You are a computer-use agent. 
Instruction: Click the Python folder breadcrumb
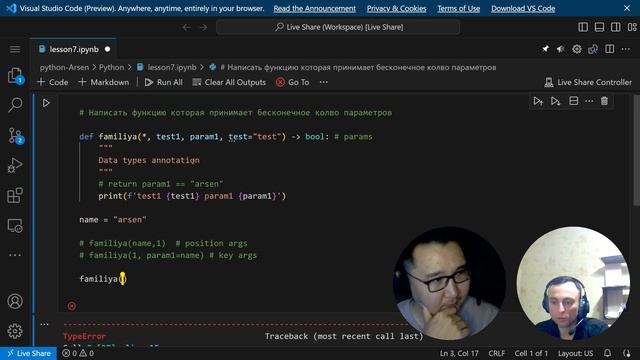111,67
